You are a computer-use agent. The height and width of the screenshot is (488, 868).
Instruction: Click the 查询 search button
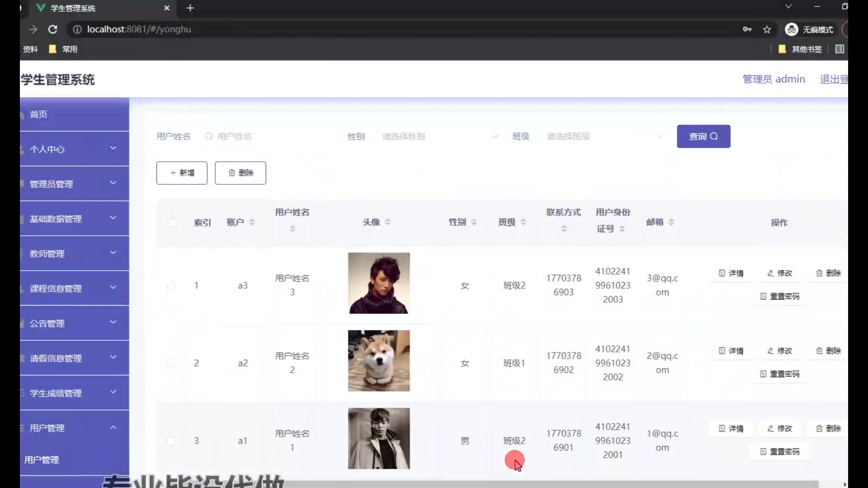[703, 136]
